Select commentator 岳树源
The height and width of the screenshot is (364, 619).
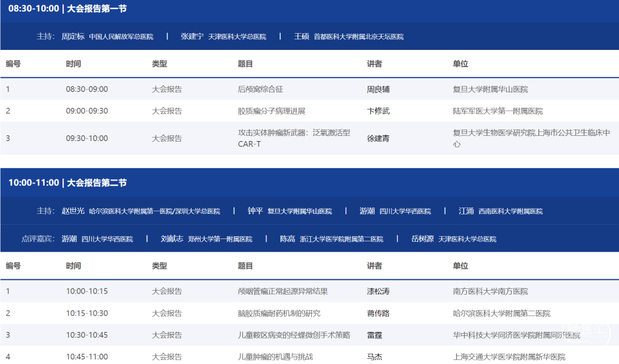click(x=422, y=239)
